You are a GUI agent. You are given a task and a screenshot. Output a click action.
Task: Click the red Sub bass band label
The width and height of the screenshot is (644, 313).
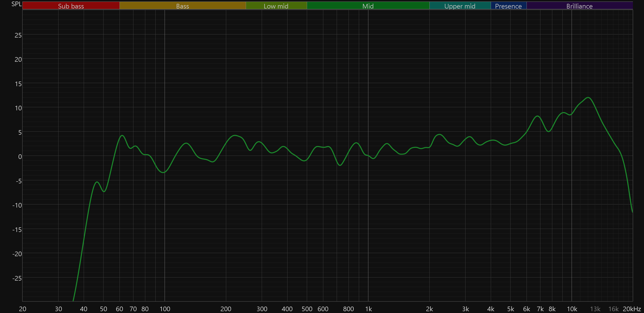tap(71, 6)
